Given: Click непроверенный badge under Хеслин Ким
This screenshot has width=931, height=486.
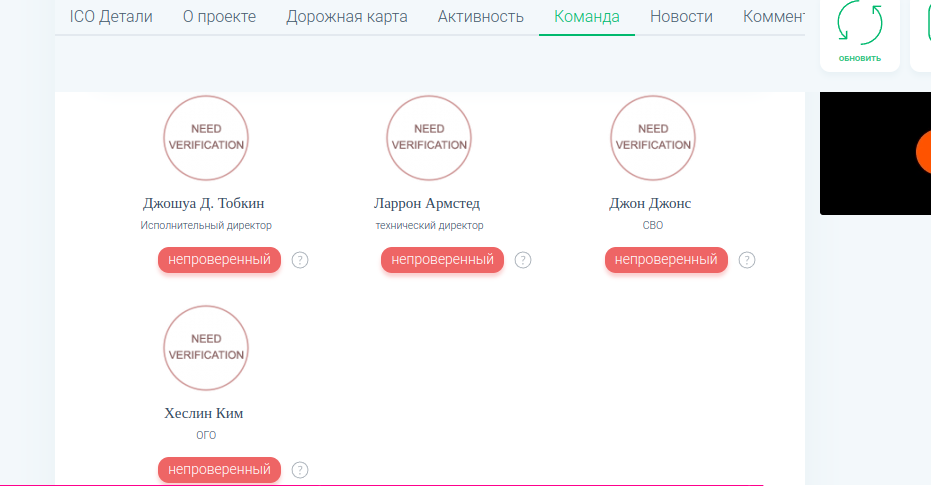Looking at the screenshot, I should tap(219, 470).
